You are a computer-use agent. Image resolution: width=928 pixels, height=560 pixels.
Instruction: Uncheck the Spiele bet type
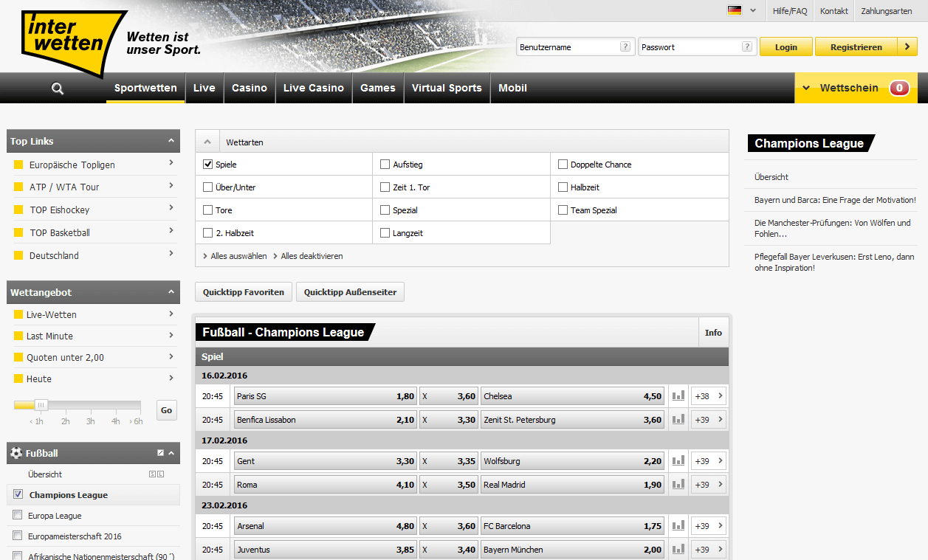pyautogui.click(x=207, y=165)
